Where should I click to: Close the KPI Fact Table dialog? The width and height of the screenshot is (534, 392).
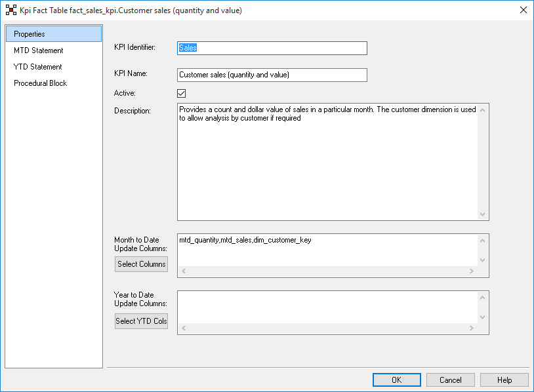tap(523, 10)
